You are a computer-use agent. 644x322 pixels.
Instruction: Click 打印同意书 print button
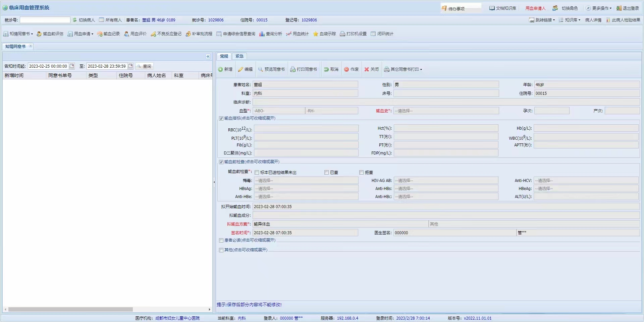coord(304,69)
